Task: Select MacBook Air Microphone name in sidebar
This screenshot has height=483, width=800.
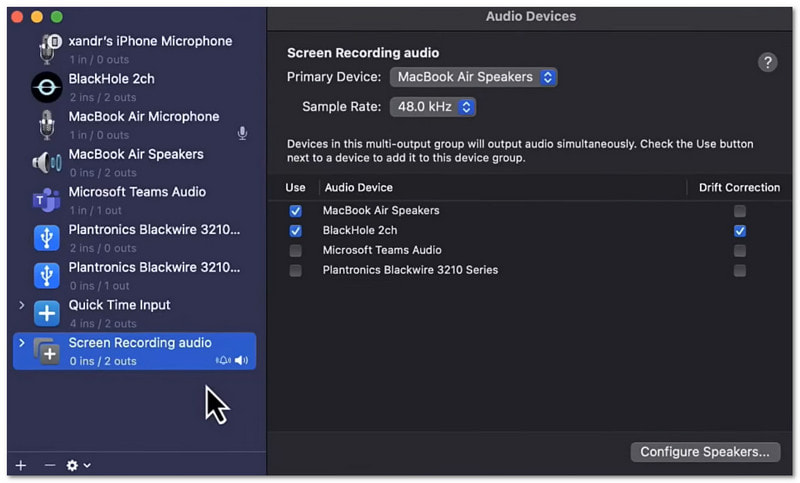Action: (144, 116)
